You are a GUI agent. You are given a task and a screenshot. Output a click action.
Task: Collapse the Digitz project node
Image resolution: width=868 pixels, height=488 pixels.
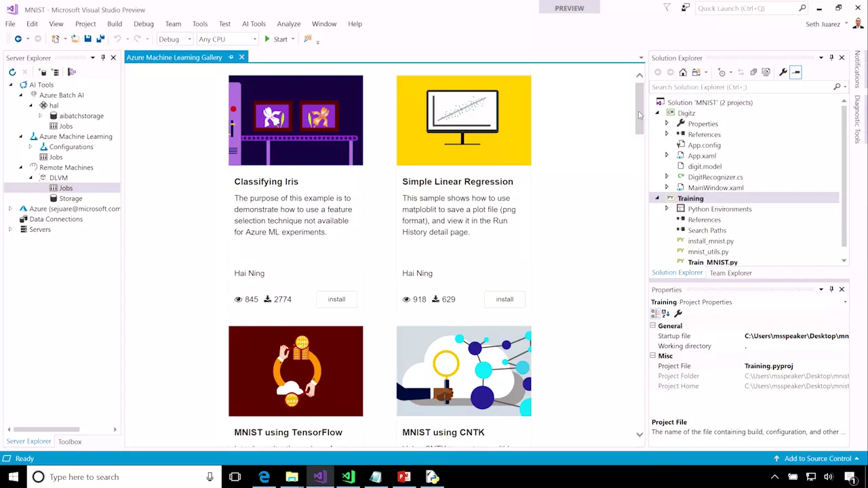click(656, 113)
